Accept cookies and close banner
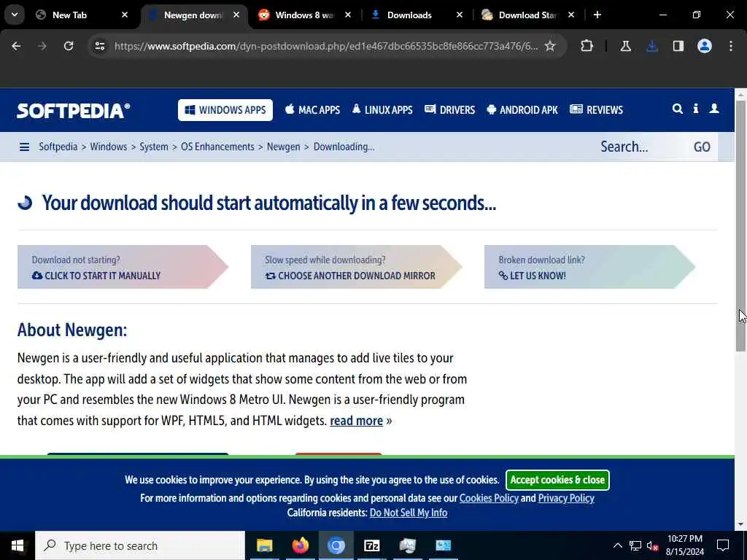The image size is (747, 560). tap(557, 480)
